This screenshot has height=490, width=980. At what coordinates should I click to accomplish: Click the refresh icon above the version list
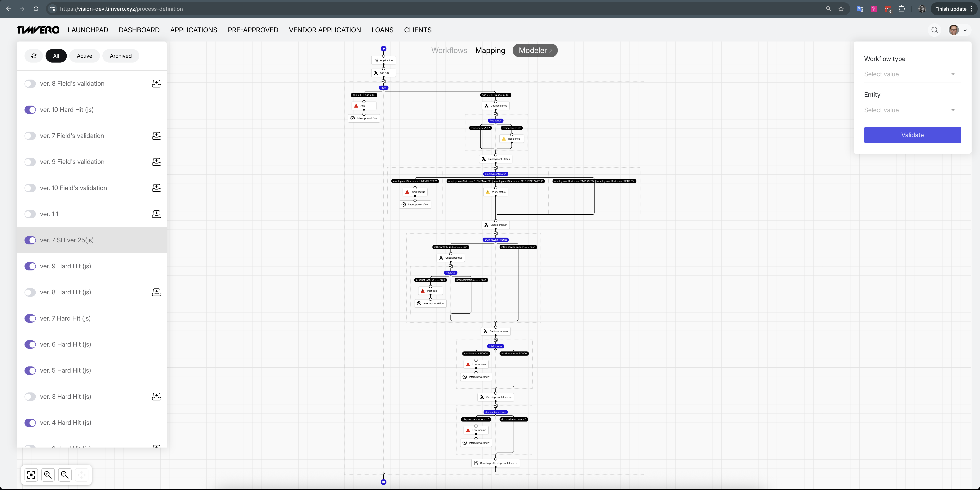33,56
